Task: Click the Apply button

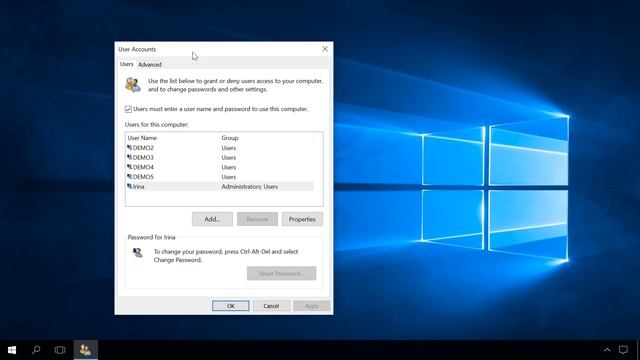Action: point(311,306)
